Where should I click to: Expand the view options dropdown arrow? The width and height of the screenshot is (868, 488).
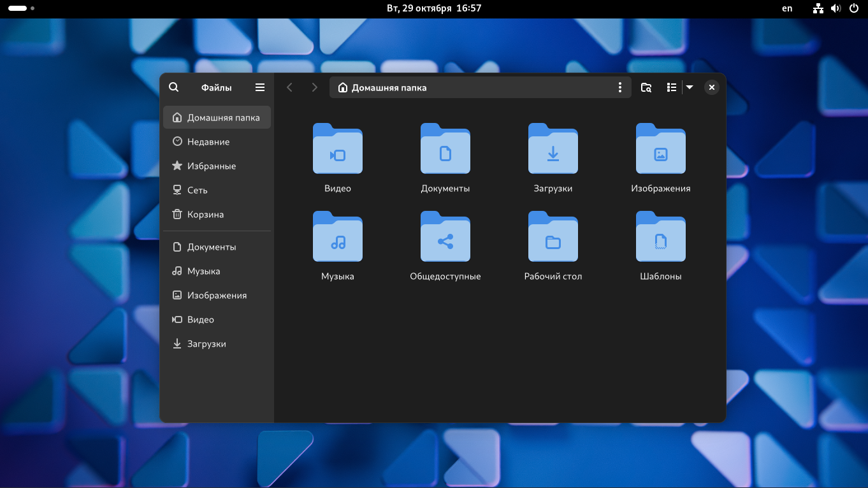690,87
